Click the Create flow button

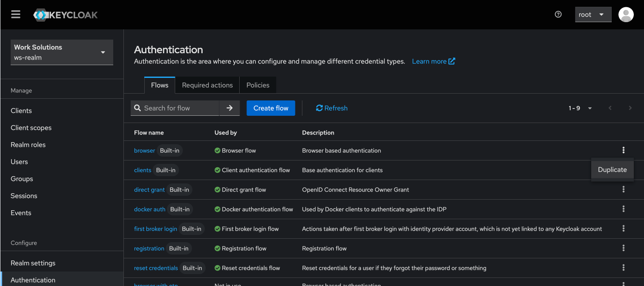[x=271, y=108]
